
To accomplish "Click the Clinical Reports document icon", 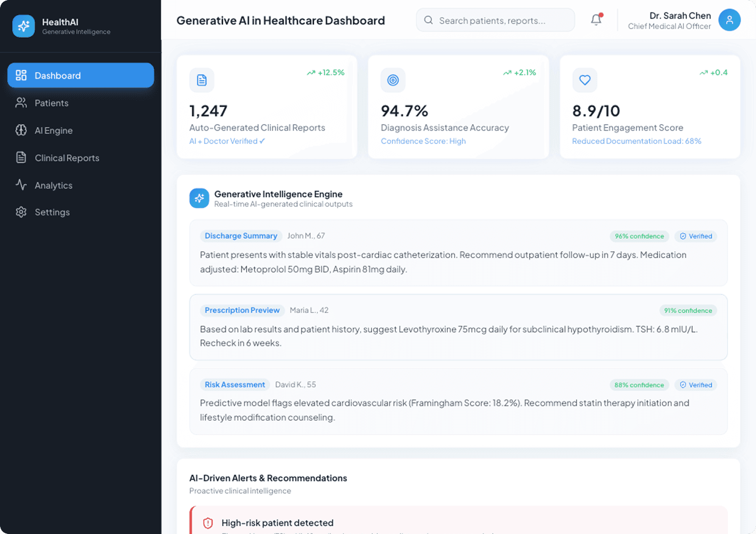I will (x=21, y=157).
